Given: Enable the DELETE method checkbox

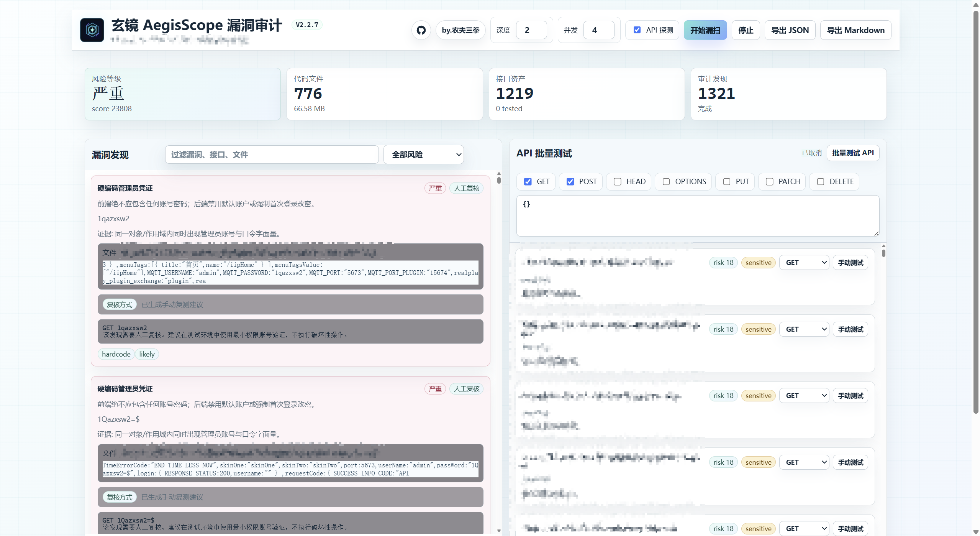Looking at the screenshot, I should pos(820,182).
